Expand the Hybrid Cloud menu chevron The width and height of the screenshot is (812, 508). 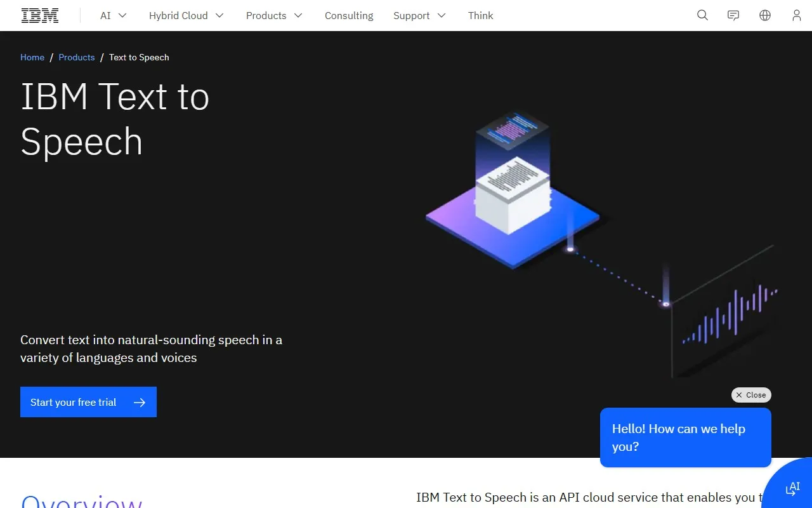[220, 15]
